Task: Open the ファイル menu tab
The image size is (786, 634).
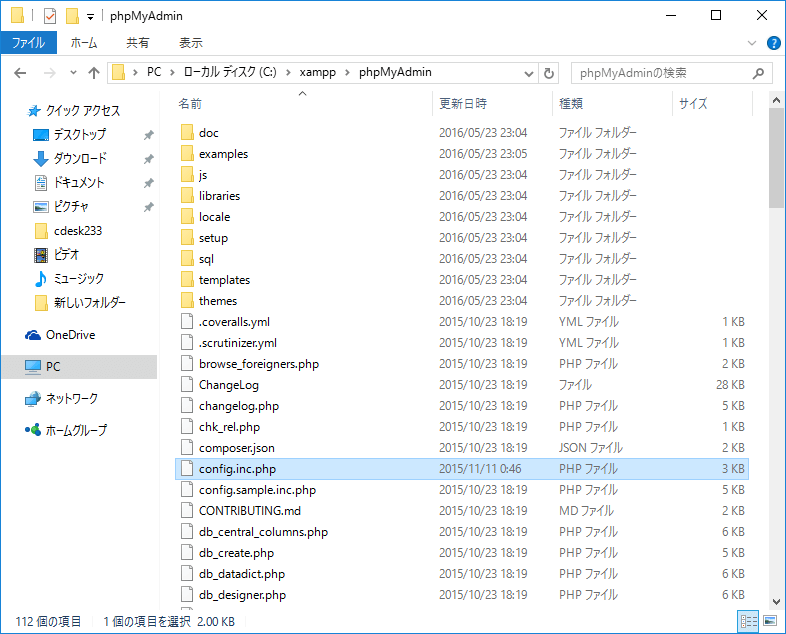Action: pos(28,43)
